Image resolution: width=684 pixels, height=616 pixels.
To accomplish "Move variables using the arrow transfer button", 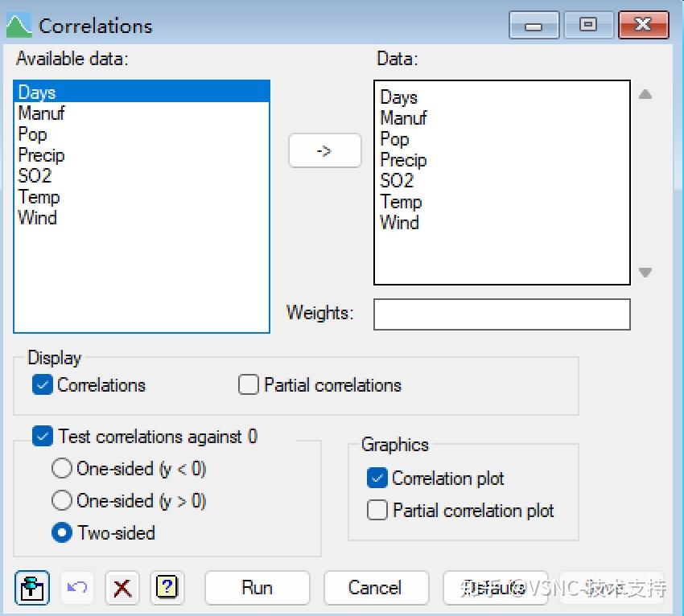I will 324,150.
